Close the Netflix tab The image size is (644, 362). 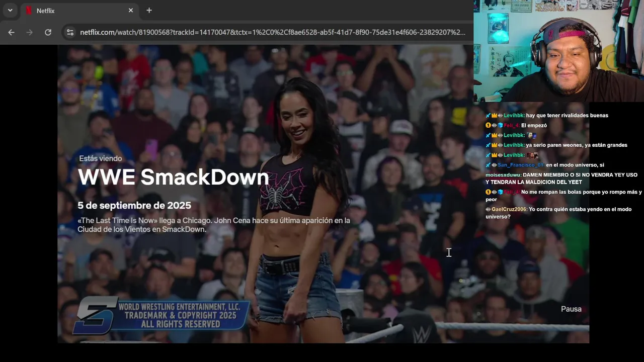(131, 10)
